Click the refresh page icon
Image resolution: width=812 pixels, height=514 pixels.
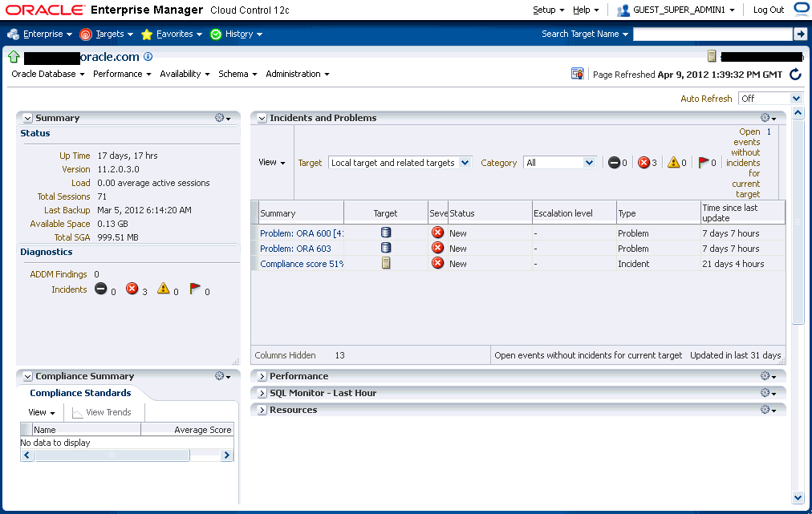(x=795, y=75)
